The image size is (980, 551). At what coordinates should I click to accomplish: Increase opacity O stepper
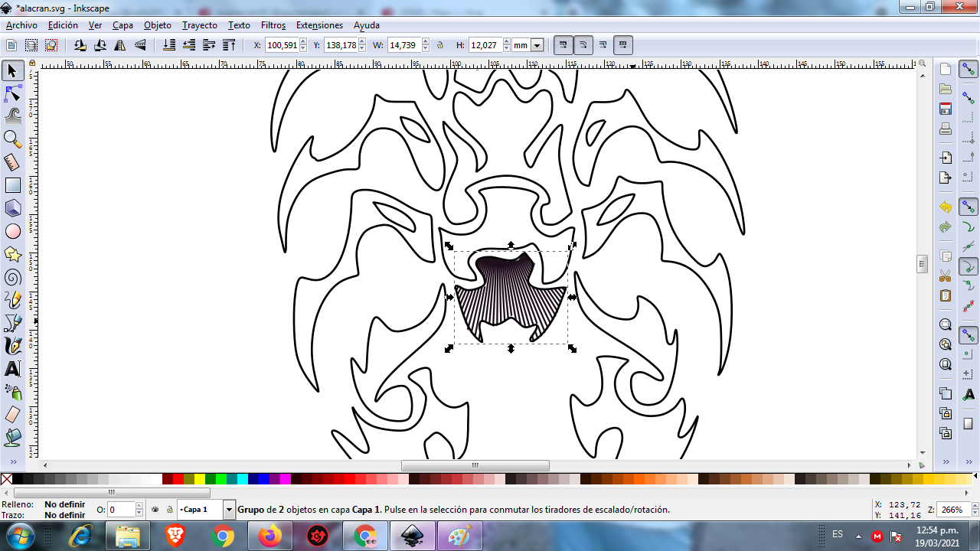pyautogui.click(x=140, y=506)
